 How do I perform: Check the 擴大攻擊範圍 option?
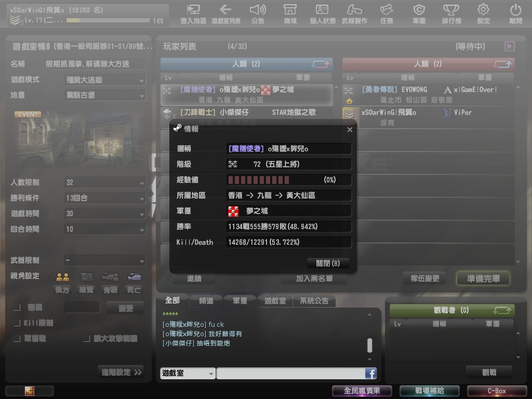pyautogui.click(x=87, y=339)
